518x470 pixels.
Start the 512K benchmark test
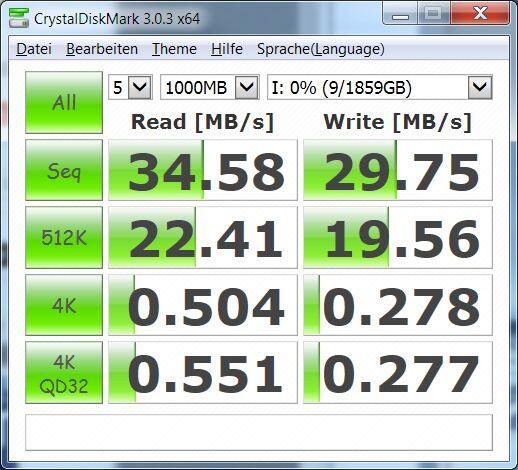click(64, 237)
